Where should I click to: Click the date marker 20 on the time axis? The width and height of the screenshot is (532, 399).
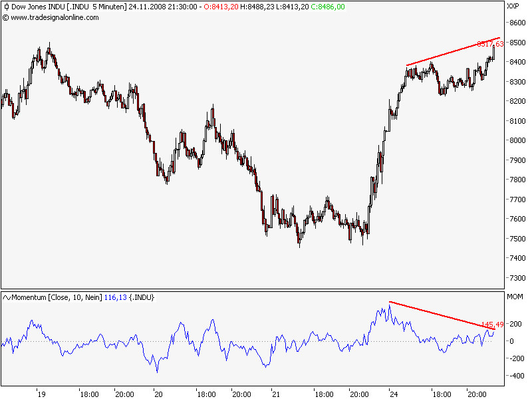click(x=158, y=394)
